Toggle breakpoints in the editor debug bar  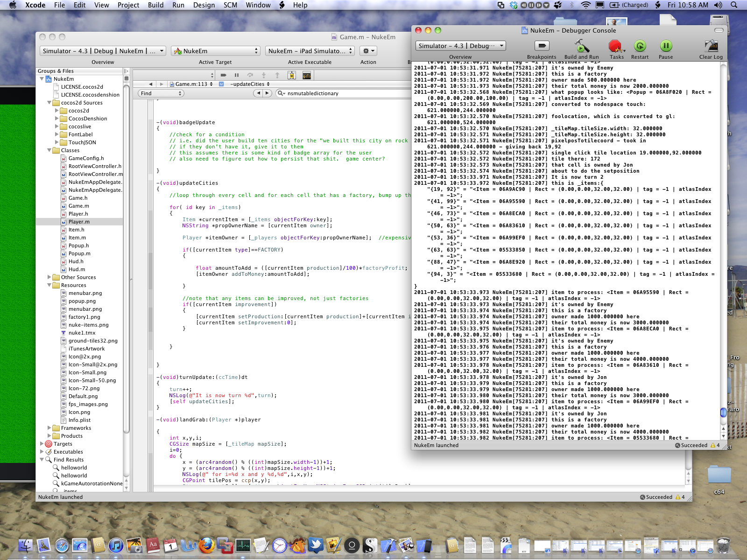pos(224,75)
